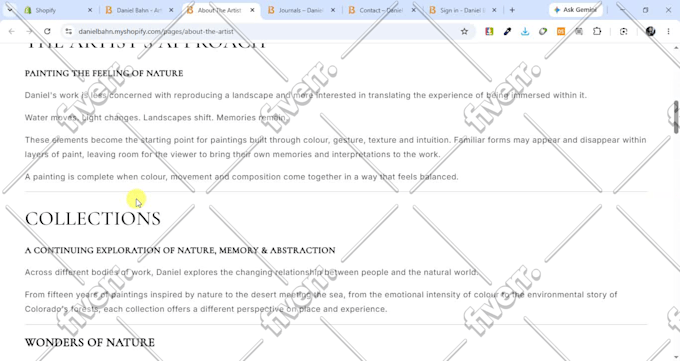Click the paragraph beginning 'From fifteen years of paintings'
This screenshot has height=361, width=680.
321,302
